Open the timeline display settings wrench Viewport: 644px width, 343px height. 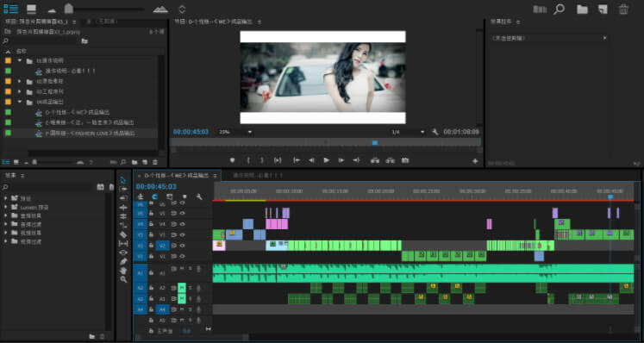199,196
